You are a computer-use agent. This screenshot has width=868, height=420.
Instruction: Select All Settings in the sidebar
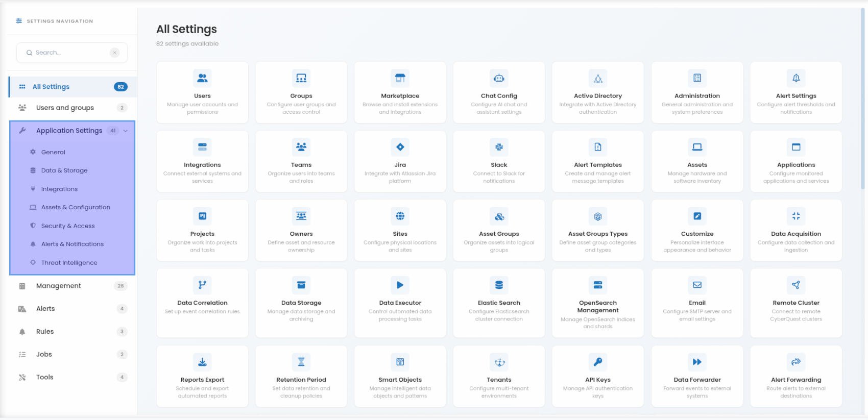coord(73,87)
